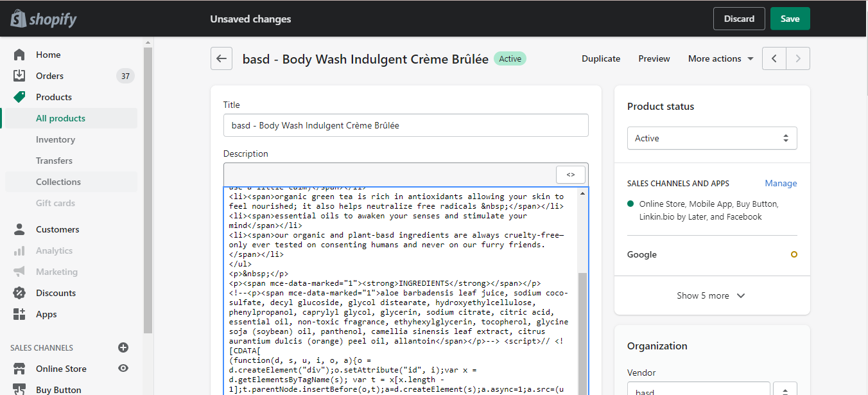Click in the Title input field
The width and height of the screenshot is (868, 395).
pyautogui.click(x=406, y=125)
